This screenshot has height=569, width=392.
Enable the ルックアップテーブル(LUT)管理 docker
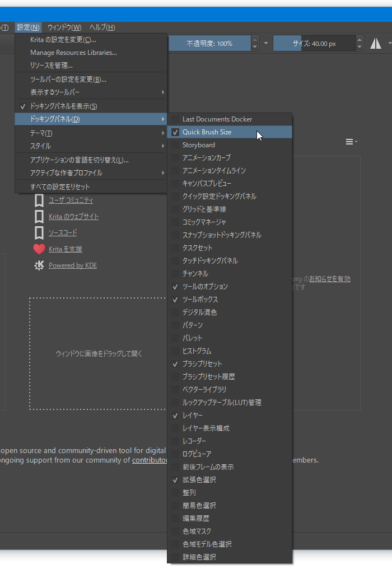[x=230, y=403]
